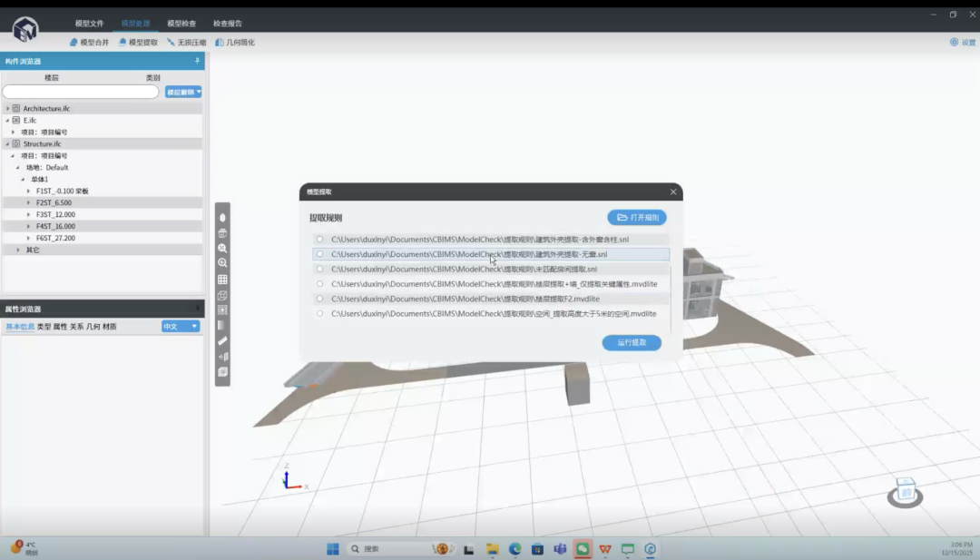The width and height of the screenshot is (980, 560).
Task: Select the ruler measurement tool
Action: point(222,340)
